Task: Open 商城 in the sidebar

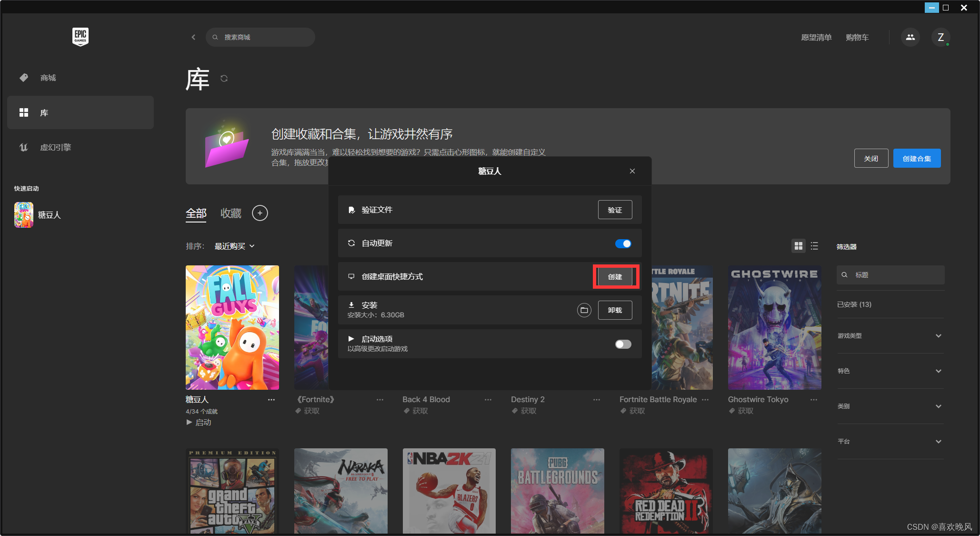Action: coord(80,78)
